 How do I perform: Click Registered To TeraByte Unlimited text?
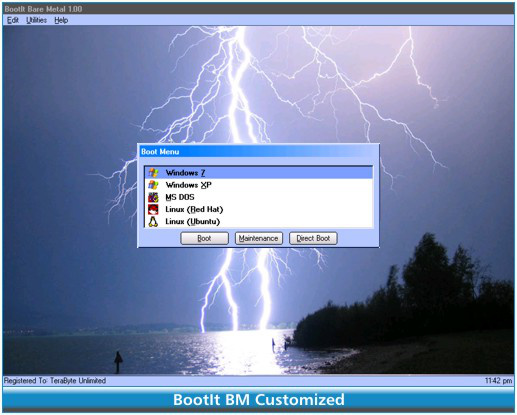coord(55,381)
